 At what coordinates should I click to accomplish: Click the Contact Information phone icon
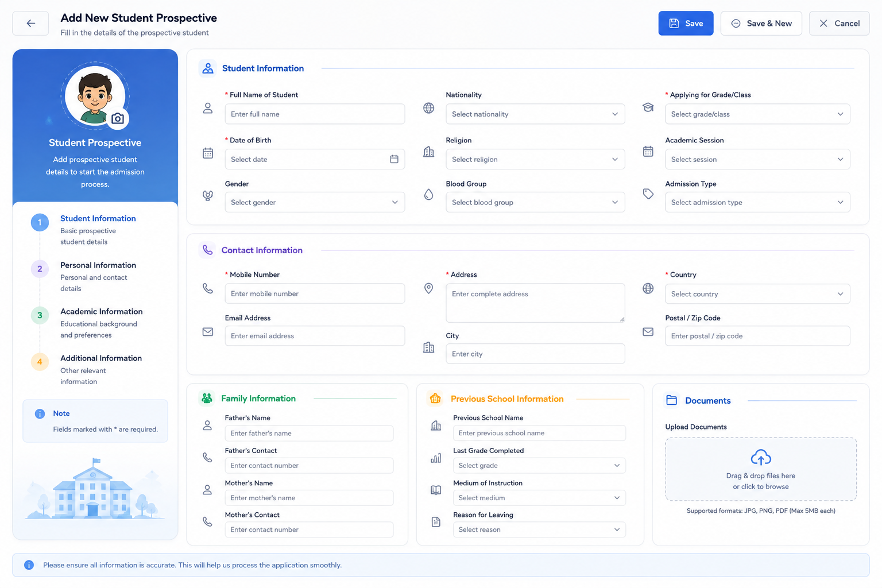coord(208,250)
